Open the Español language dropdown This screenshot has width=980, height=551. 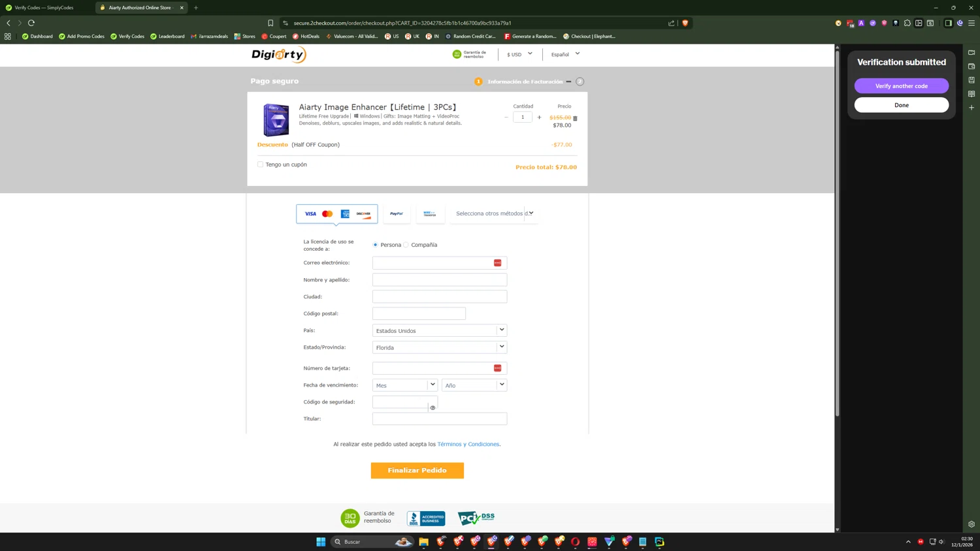[565, 54]
